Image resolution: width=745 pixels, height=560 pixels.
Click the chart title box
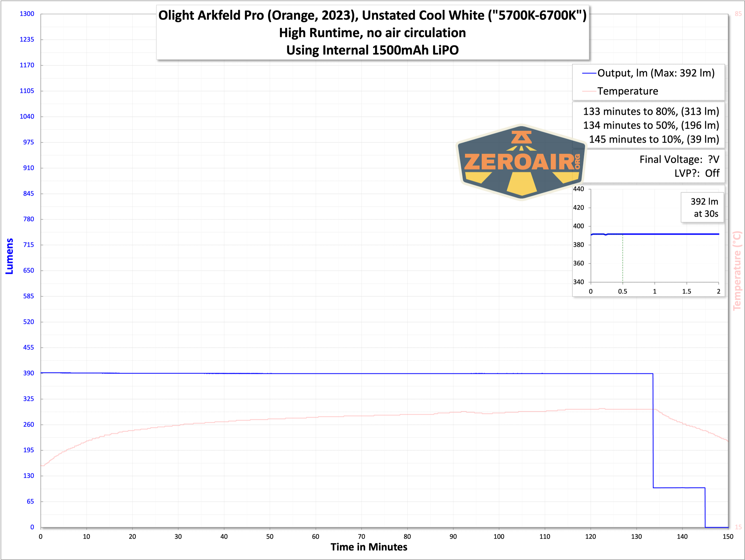pos(372,33)
